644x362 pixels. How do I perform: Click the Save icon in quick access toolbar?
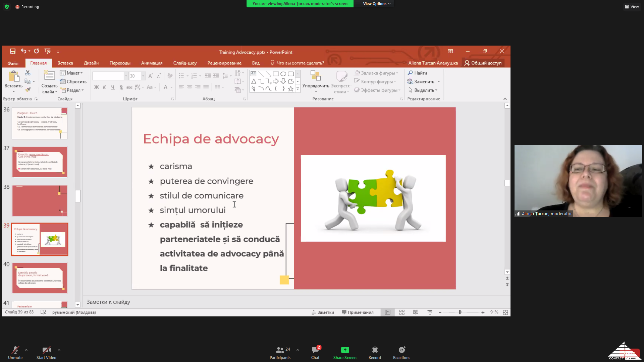pyautogui.click(x=13, y=51)
